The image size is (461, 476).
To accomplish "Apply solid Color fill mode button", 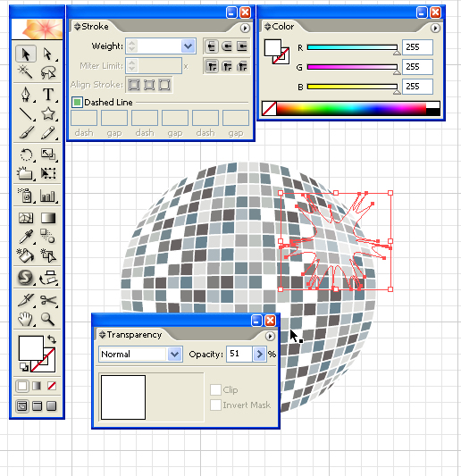I will (22, 386).
